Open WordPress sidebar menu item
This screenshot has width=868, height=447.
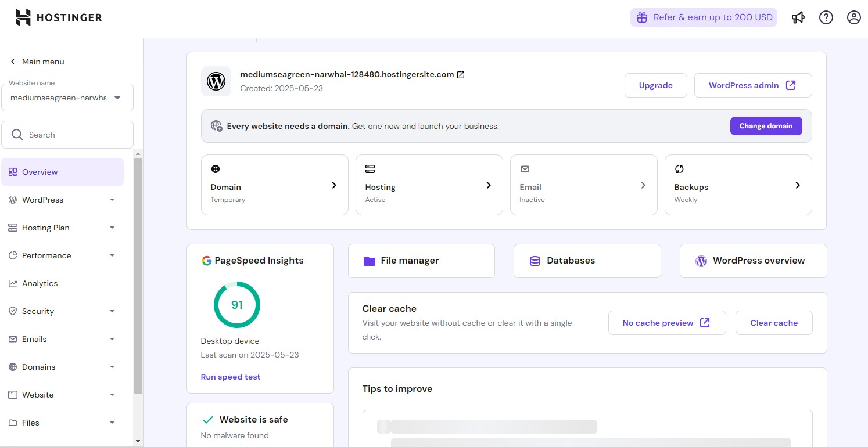(x=62, y=200)
